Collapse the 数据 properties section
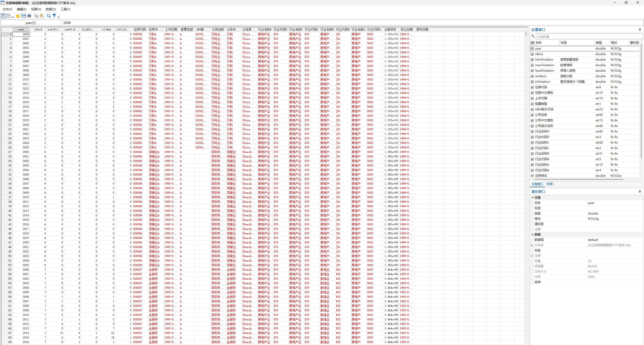Viewport: 644px width, 345px height. point(532,234)
